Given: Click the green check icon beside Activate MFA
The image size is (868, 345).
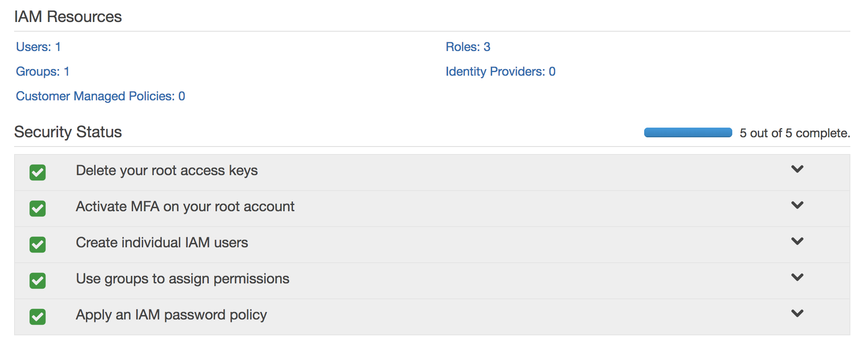Looking at the screenshot, I should click(37, 209).
